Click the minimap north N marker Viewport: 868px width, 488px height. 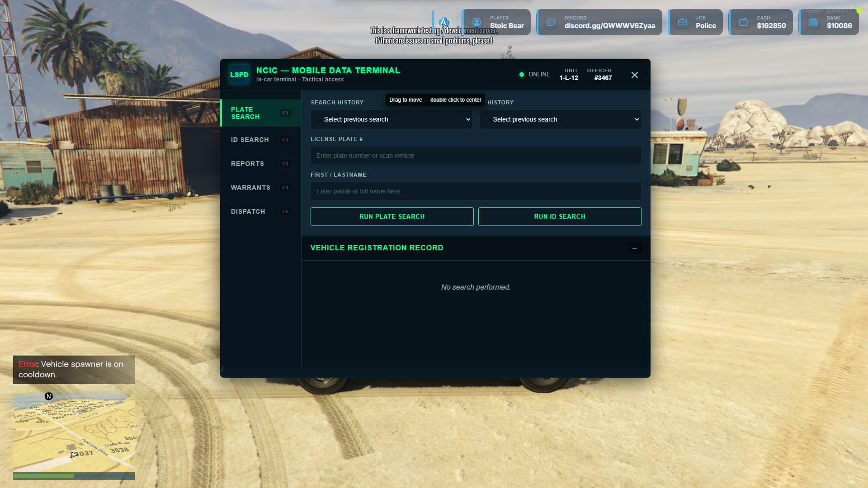[x=48, y=396]
